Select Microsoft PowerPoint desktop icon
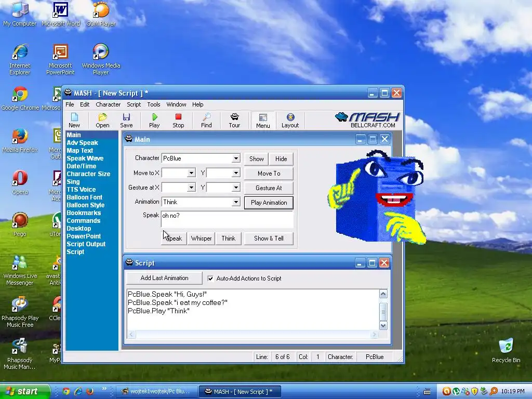 [x=60, y=60]
